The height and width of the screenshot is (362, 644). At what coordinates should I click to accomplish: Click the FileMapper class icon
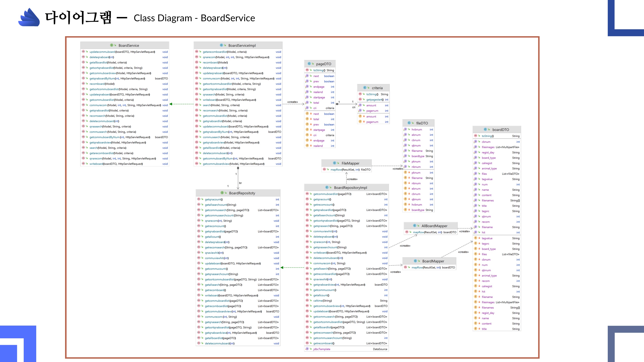(335, 163)
